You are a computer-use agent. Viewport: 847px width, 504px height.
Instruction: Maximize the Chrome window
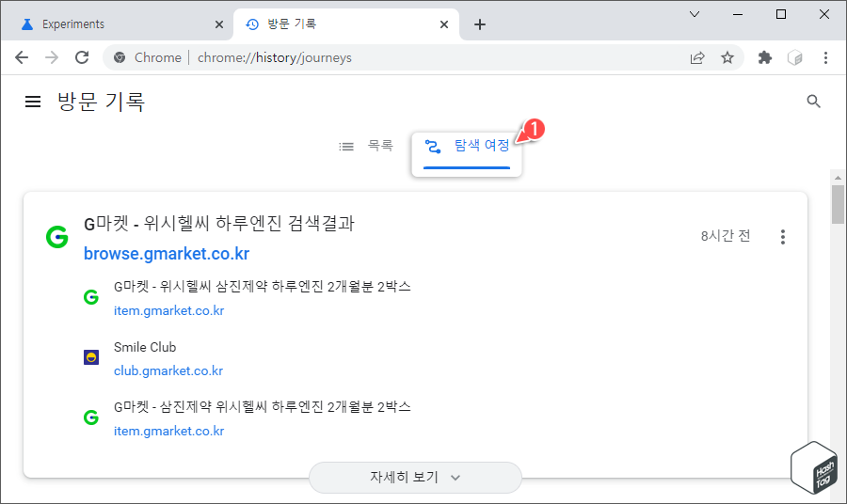pyautogui.click(x=780, y=14)
